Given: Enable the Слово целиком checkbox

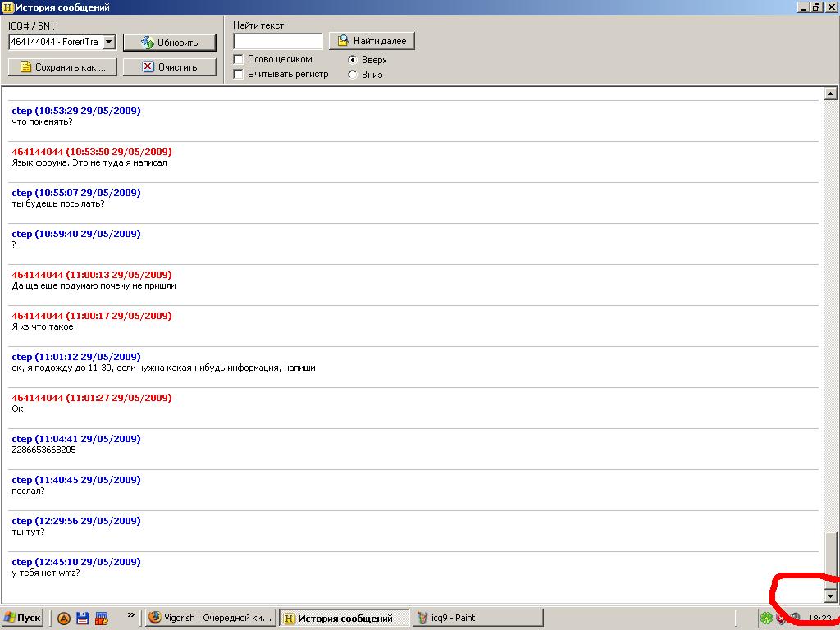Looking at the screenshot, I should pyautogui.click(x=239, y=59).
